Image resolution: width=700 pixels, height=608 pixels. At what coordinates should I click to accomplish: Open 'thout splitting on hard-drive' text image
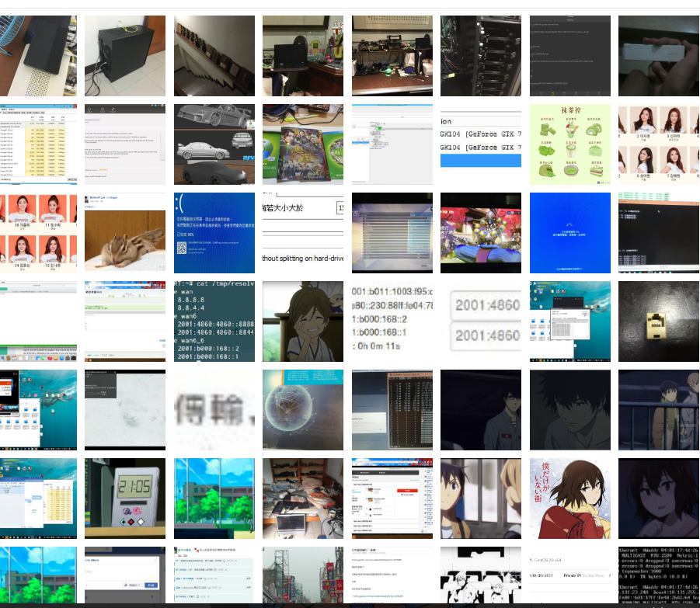click(303, 233)
